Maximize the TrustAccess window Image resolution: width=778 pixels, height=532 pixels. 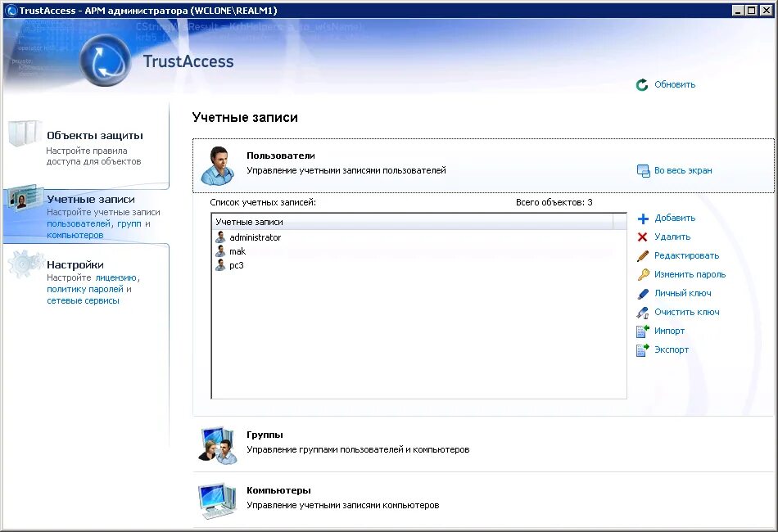coord(751,11)
